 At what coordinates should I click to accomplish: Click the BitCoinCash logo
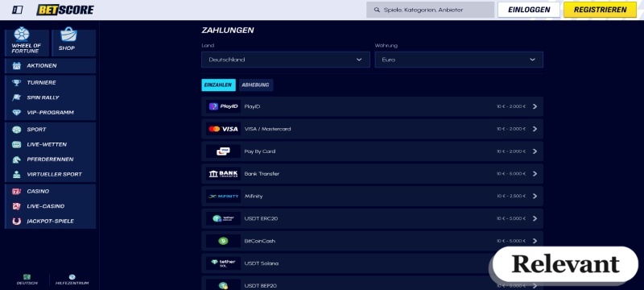(224, 241)
